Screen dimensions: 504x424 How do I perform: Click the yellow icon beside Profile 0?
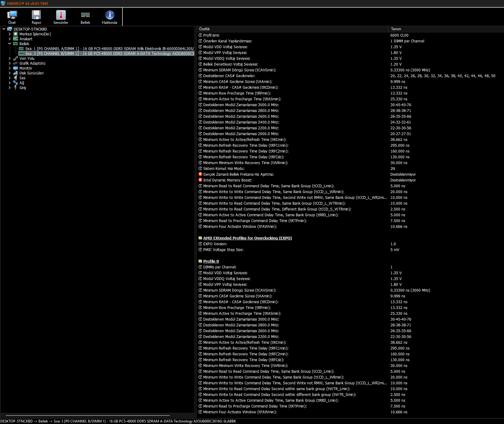click(200, 261)
